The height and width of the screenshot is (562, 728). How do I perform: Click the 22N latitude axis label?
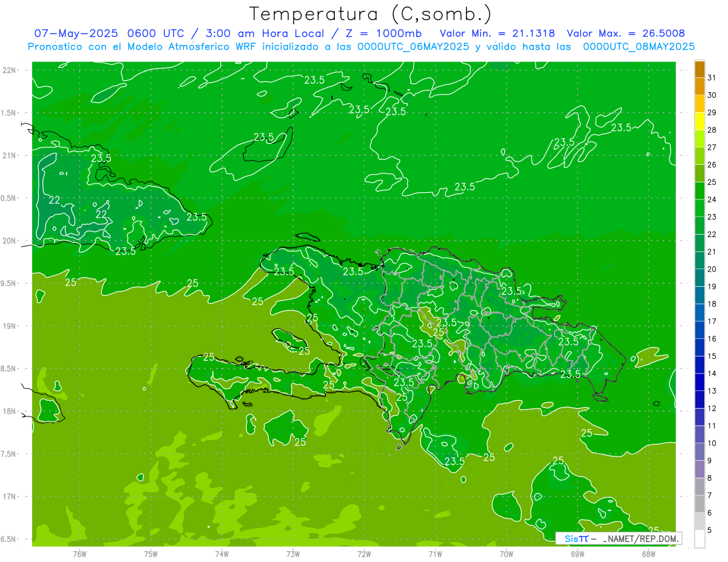[x=9, y=70]
